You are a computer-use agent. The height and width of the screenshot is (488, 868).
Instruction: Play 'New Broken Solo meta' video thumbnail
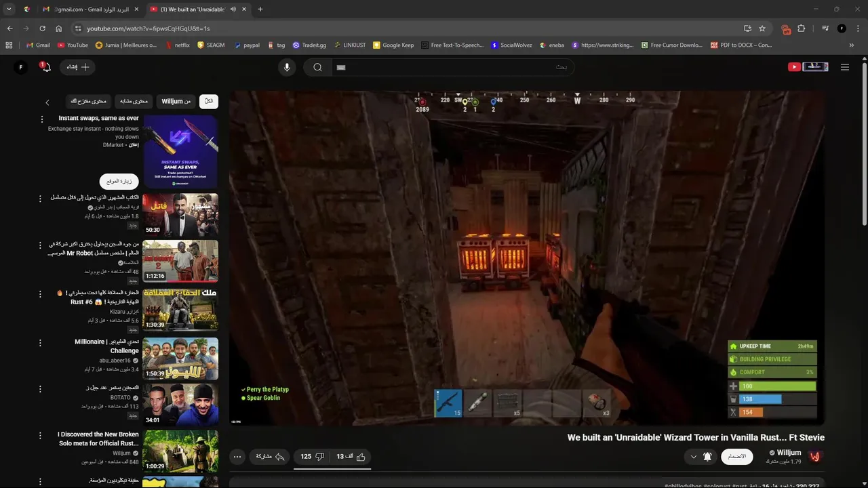[x=180, y=450]
